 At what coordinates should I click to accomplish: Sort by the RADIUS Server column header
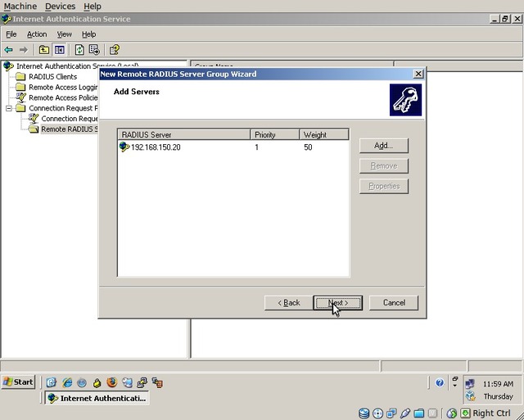coord(183,134)
